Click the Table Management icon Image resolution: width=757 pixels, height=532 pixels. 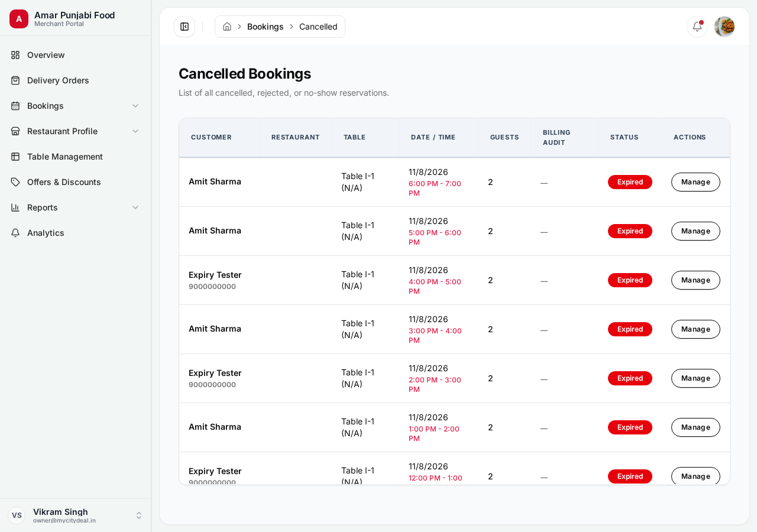click(15, 157)
